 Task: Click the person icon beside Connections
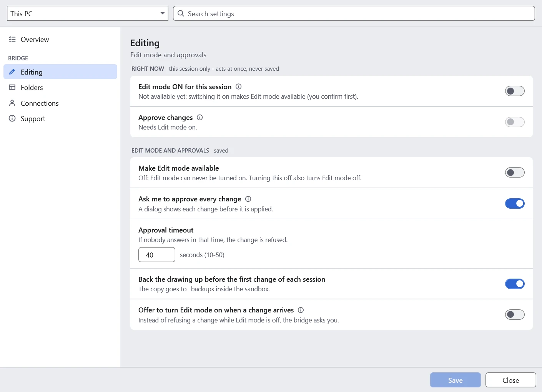point(12,103)
